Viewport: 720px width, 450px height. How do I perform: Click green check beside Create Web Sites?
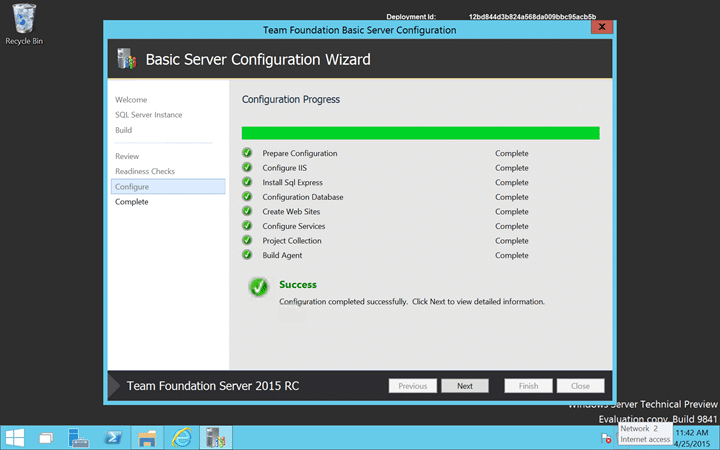click(247, 211)
